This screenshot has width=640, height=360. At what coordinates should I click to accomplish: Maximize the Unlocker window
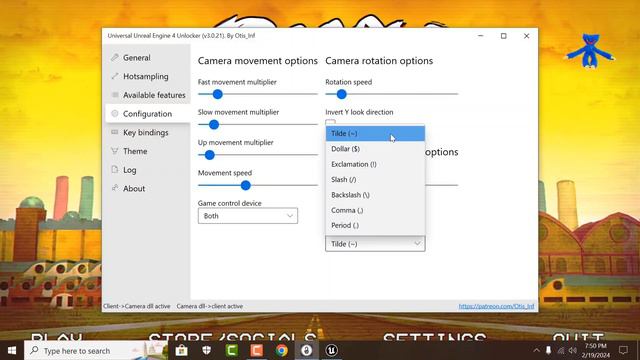[x=504, y=36]
